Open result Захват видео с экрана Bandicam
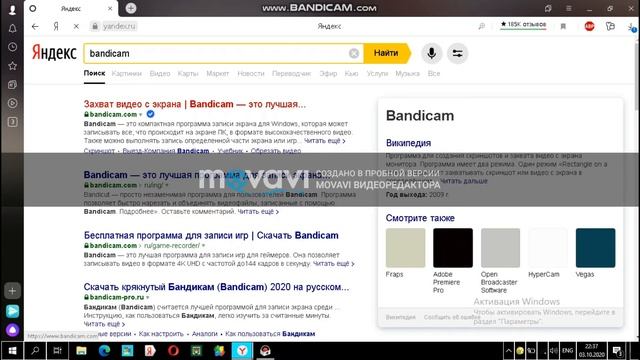The width and height of the screenshot is (640, 360). coord(195,104)
